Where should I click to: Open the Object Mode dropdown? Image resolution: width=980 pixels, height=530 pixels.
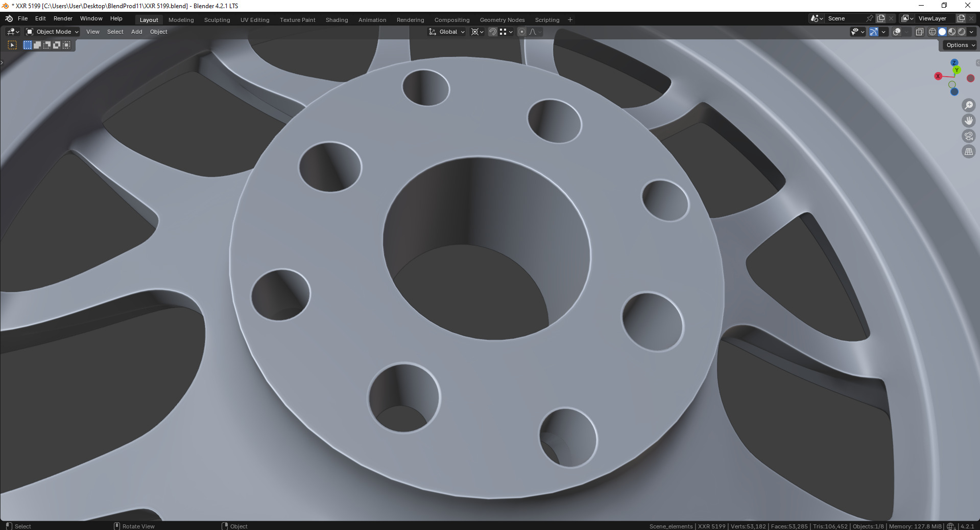point(52,32)
